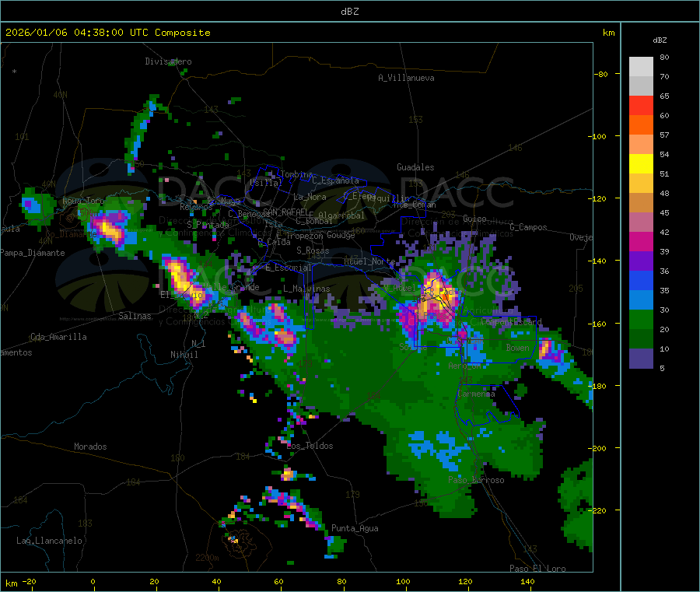Click the Guadales map label

[x=415, y=167]
